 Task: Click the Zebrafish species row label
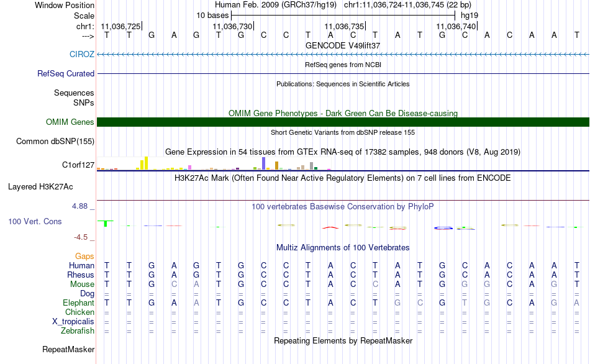click(78, 330)
